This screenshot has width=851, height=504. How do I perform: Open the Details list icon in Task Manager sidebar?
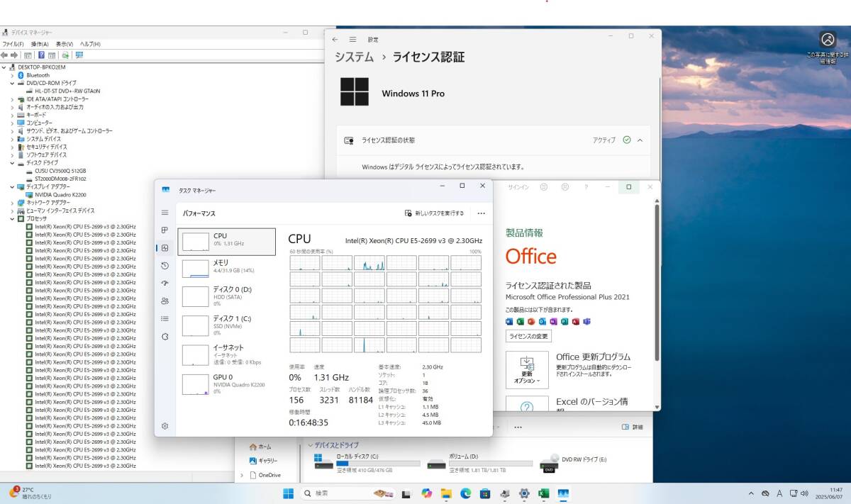(165, 319)
